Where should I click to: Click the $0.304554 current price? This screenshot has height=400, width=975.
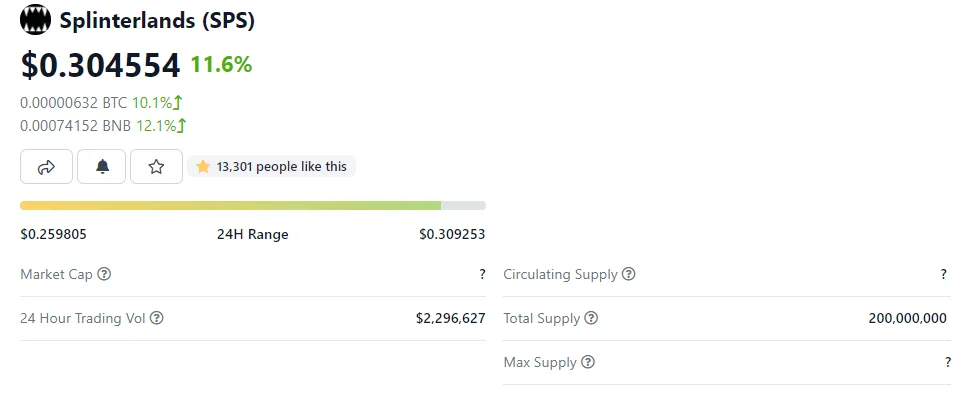(100, 65)
